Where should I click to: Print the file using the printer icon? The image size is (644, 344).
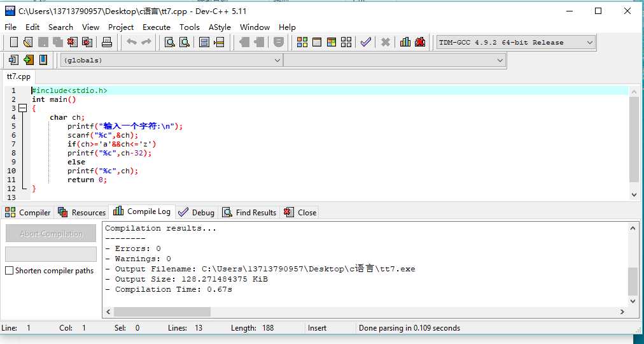click(x=107, y=42)
